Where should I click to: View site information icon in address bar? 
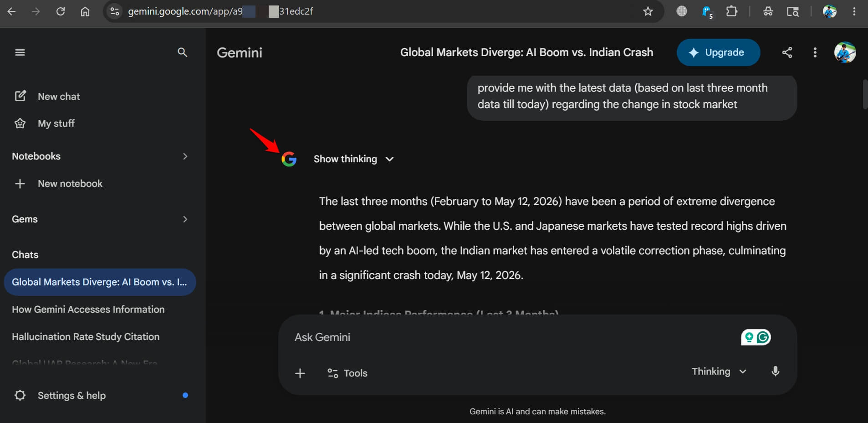(115, 11)
